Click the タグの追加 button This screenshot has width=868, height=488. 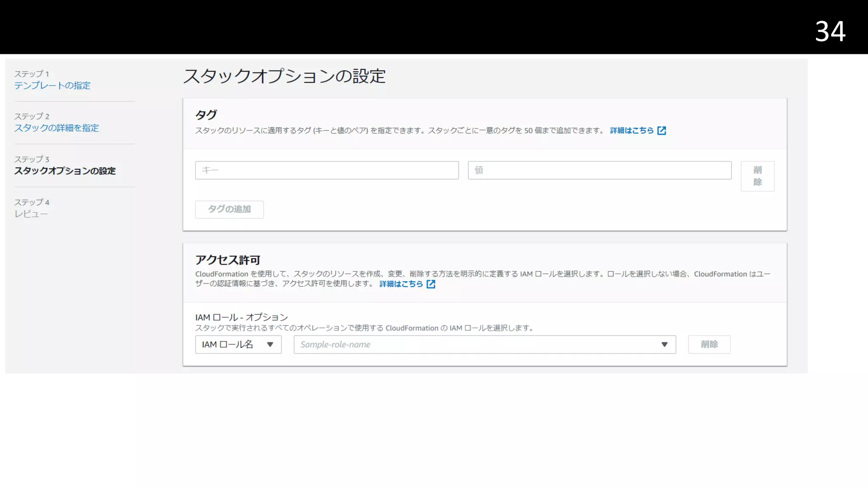pos(229,209)
